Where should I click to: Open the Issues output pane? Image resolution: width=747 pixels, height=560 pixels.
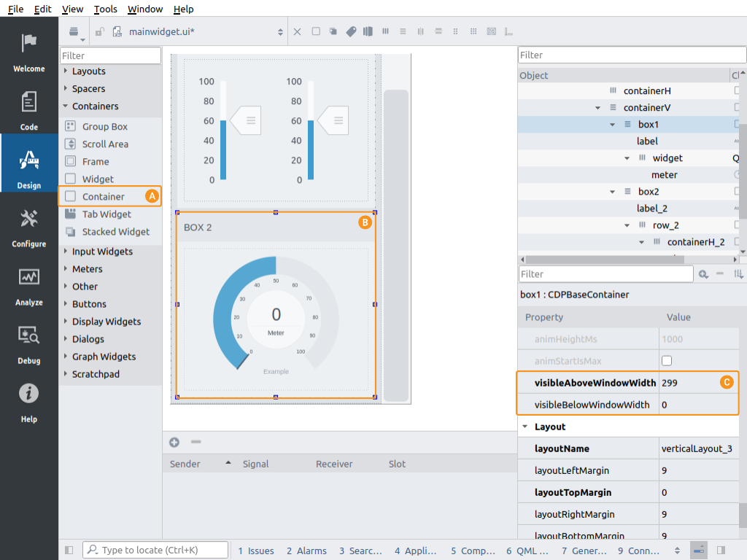point(256,551)
